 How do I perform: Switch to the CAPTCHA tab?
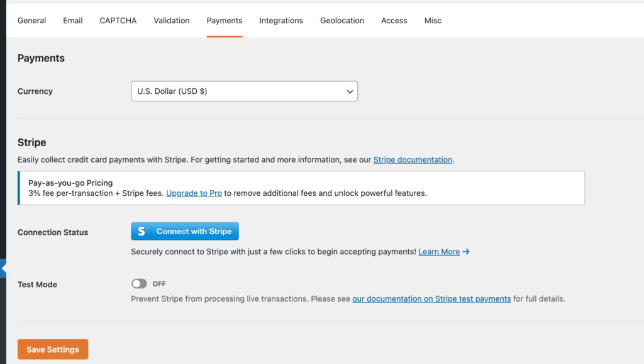tap(118, 20)
